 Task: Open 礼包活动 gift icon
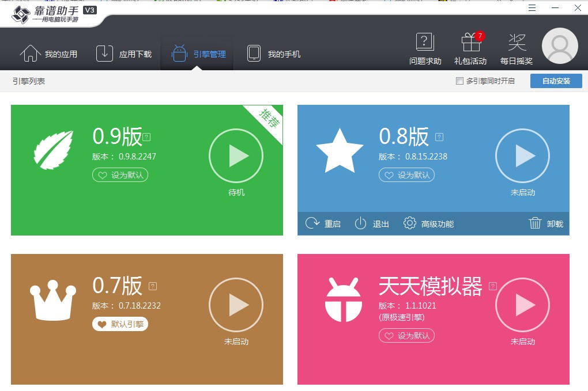click(470, 49)
